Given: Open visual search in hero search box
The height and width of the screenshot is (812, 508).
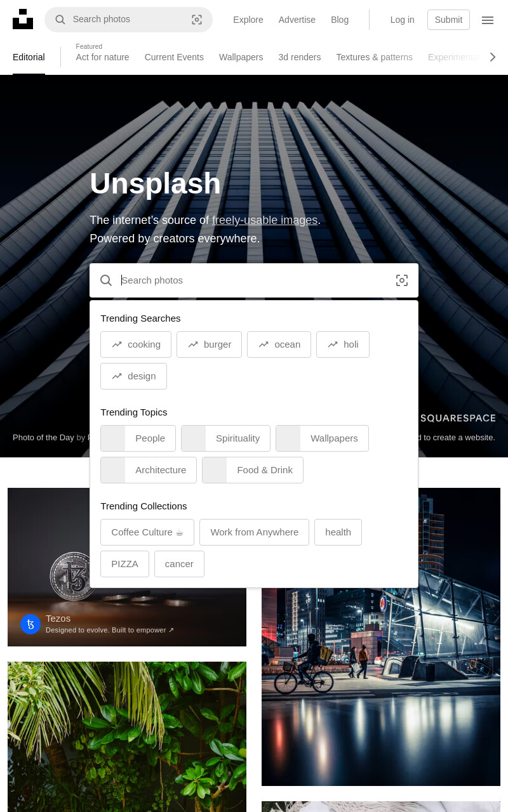Looking at the screenshot, I should pos(402,280).
